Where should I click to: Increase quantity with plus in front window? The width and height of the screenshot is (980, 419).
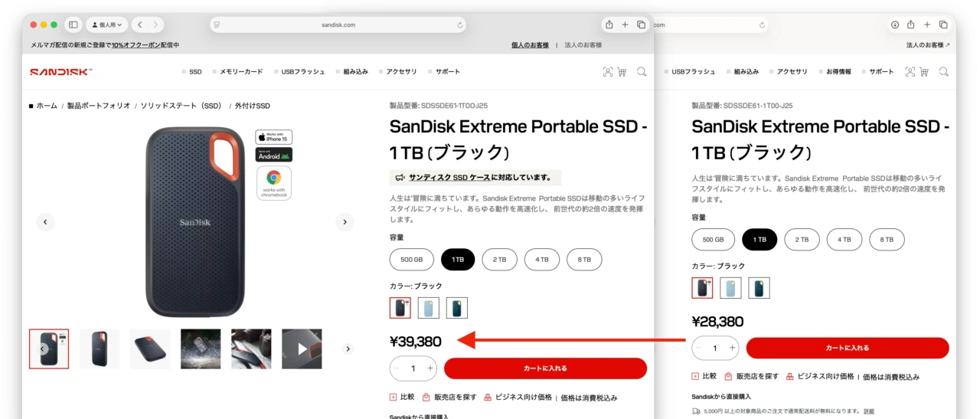(x=430, y=368)
